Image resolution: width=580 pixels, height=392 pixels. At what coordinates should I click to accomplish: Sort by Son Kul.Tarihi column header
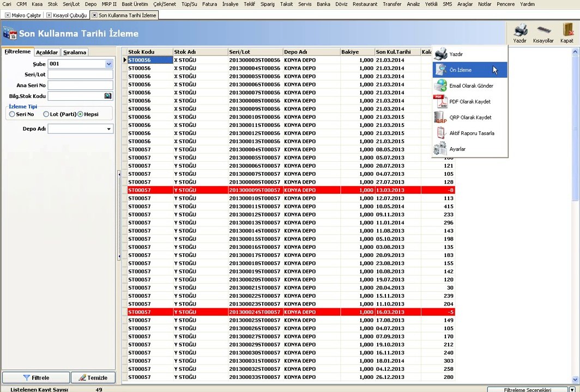tap(397, 52)
